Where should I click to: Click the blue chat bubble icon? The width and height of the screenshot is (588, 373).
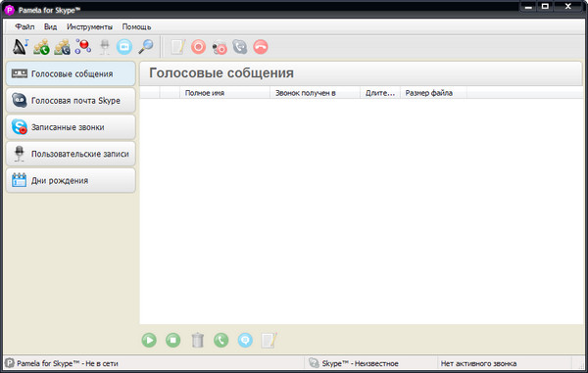tap(245, 340)
